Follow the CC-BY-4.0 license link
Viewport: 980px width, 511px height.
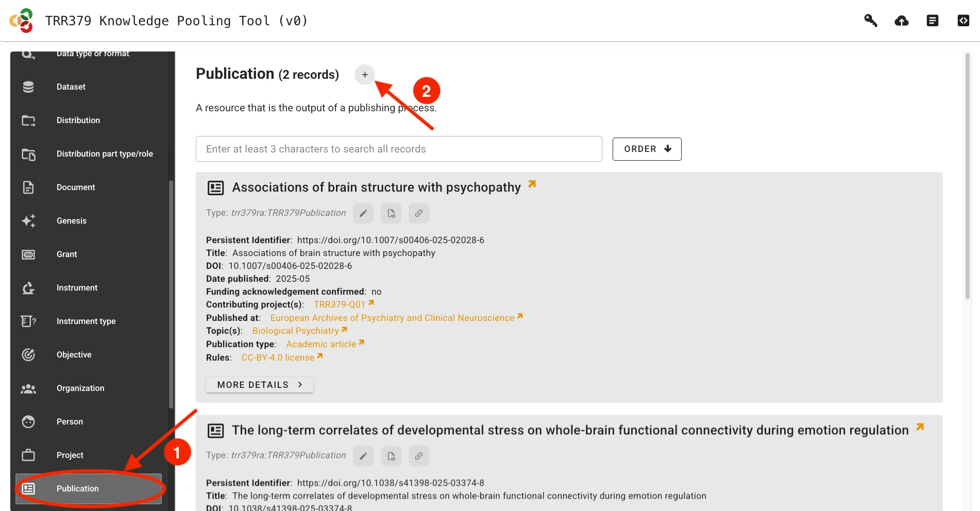[x=278, y=357]
